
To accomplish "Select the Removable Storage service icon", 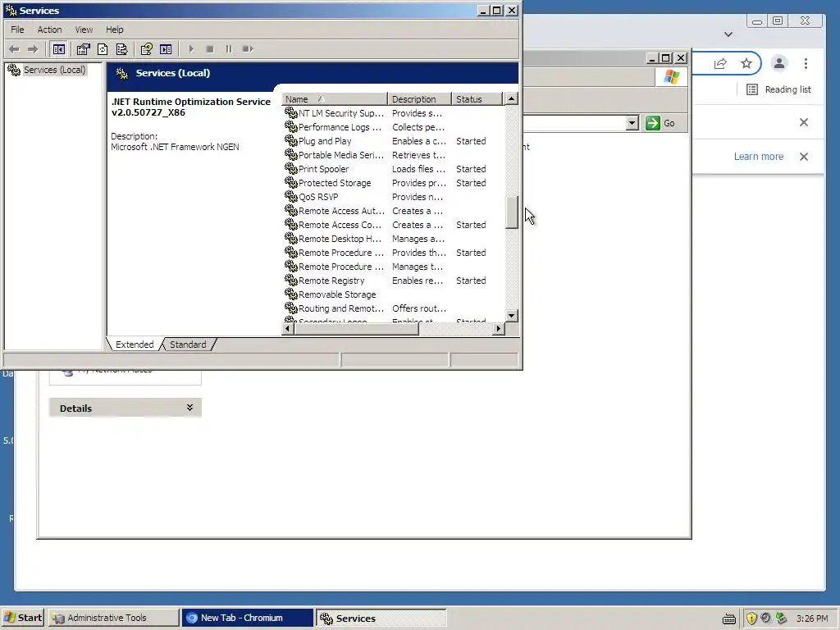I will click(x=291, y=294).
